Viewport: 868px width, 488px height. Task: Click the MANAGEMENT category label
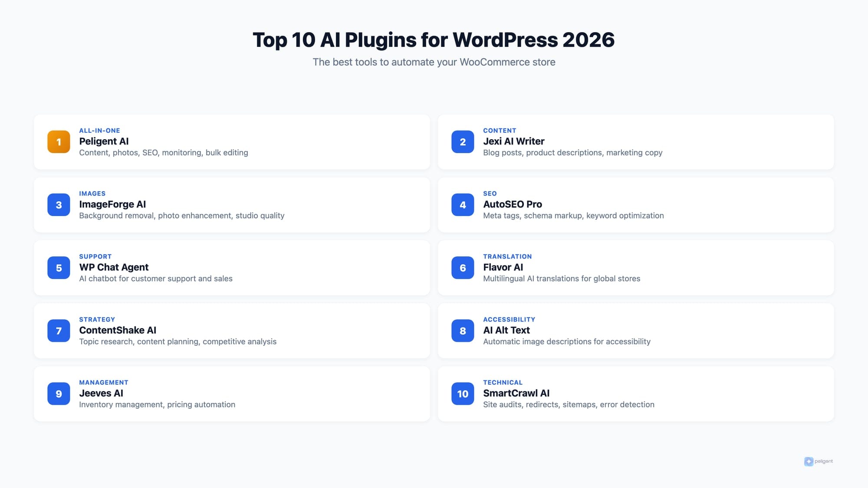104,382
